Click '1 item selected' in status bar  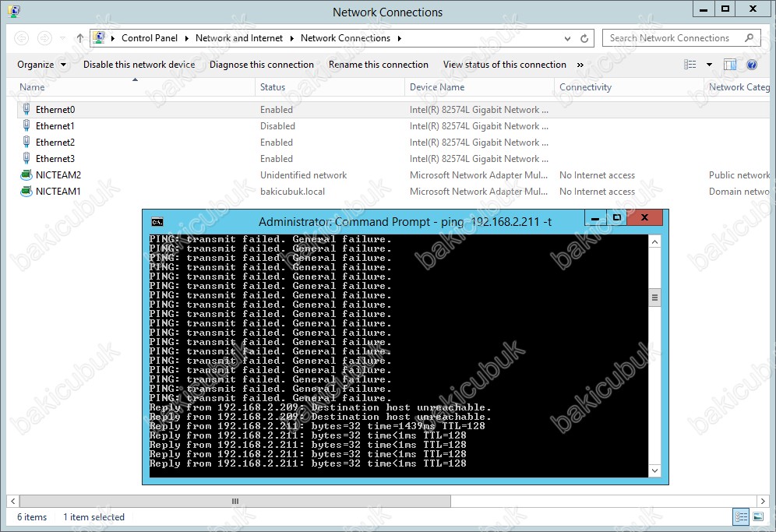(93, 517)
